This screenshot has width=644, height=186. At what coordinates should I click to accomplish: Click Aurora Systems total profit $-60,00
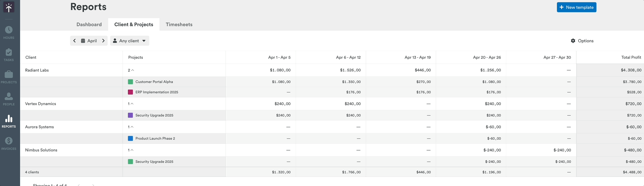pyautogui.click(x=634, y=127)
